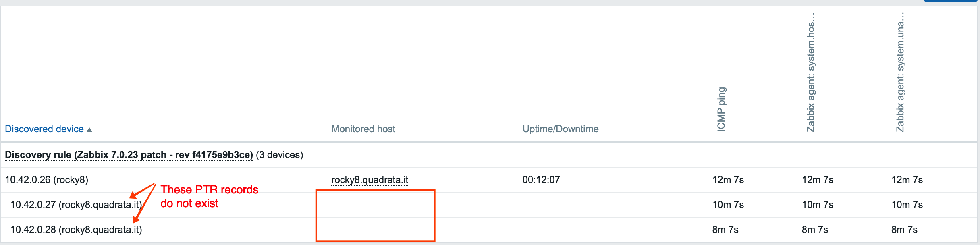The height and width of the screenshot is (245, 980).
Task: Select the 10.42.0.26 (rocky8) device entry
Action: 46,180
